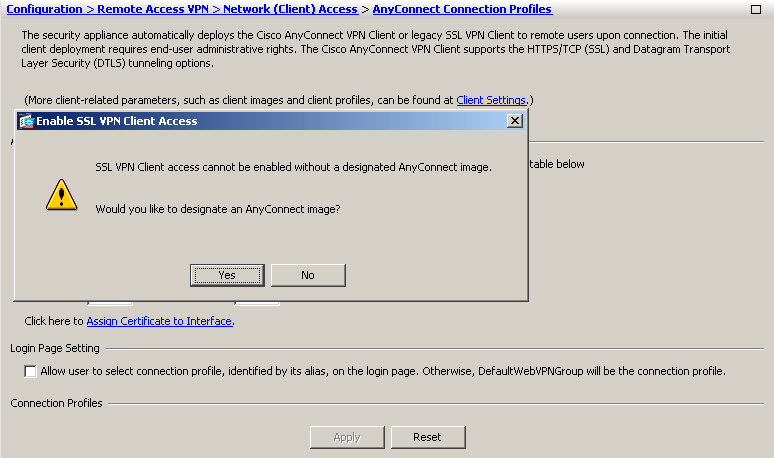Click the Connection Profiles section label
Screen dimensions: 774x458
[x=56, y=403]
